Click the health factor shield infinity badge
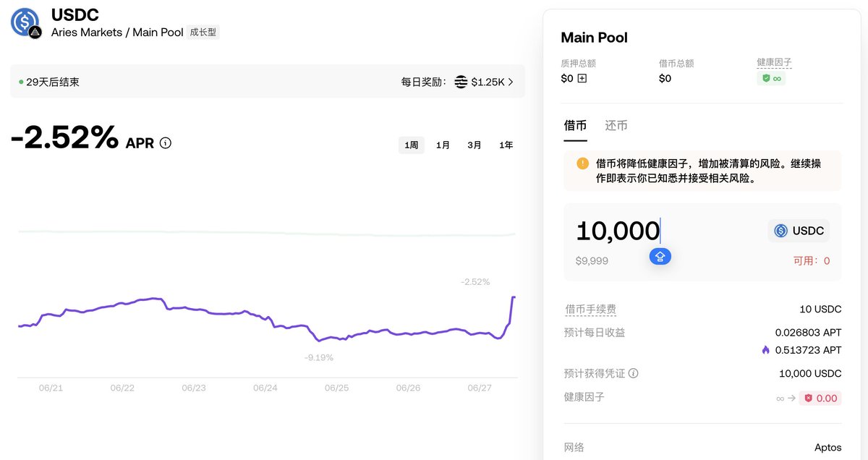The height and width of the screenshot is (460, 868). click(771, 78)
